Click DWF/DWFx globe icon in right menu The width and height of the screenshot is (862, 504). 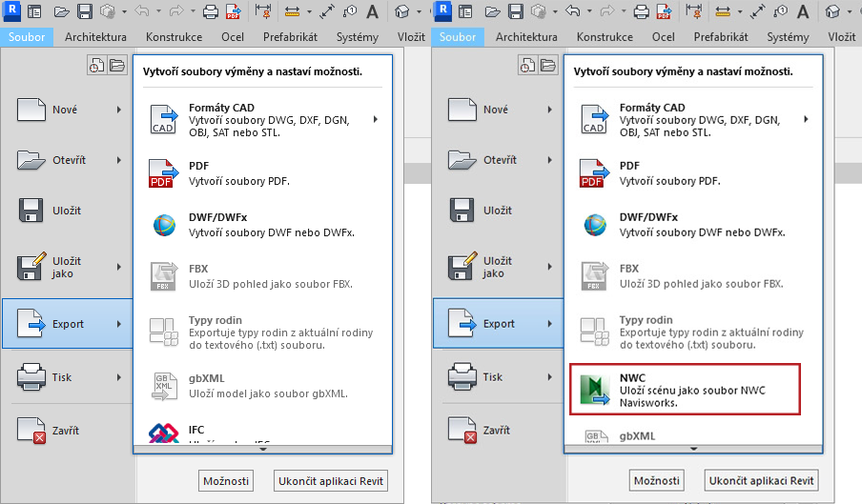(595, 225)
